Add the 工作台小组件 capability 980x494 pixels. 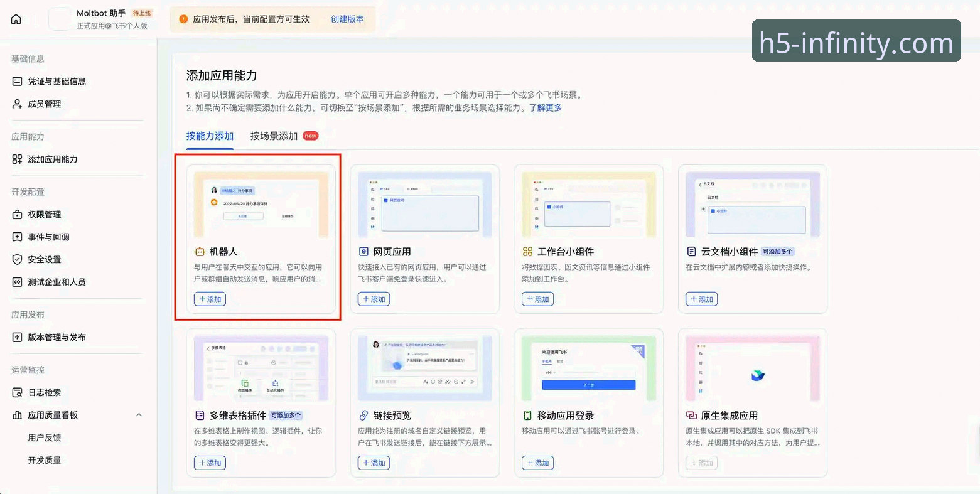[537, 299]
